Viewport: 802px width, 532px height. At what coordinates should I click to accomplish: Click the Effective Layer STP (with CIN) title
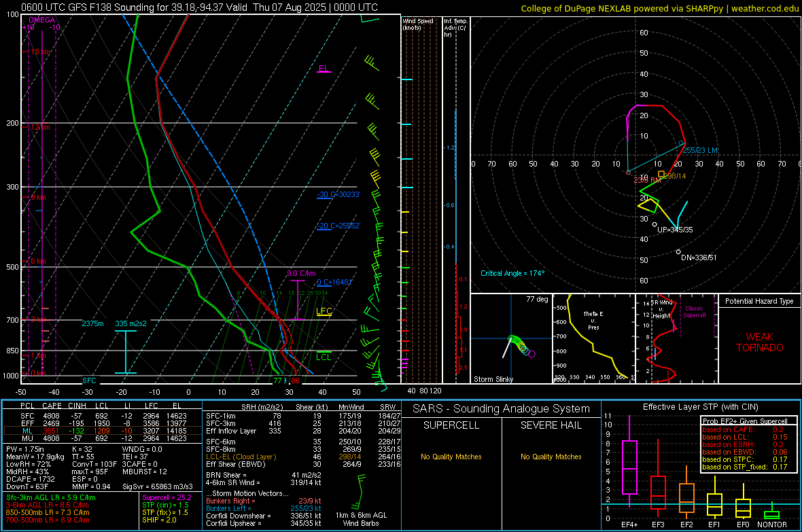[700, 407]
